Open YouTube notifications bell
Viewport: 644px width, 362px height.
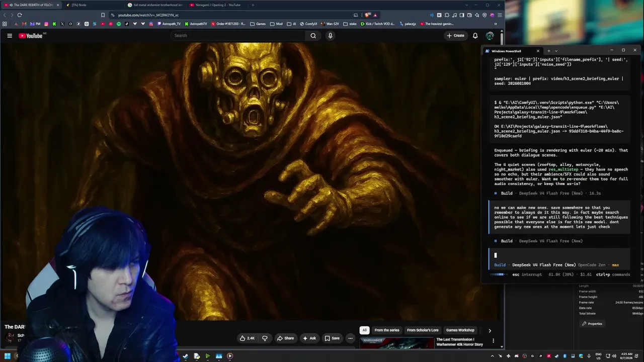pyautogui.click(x=475, y=36)
